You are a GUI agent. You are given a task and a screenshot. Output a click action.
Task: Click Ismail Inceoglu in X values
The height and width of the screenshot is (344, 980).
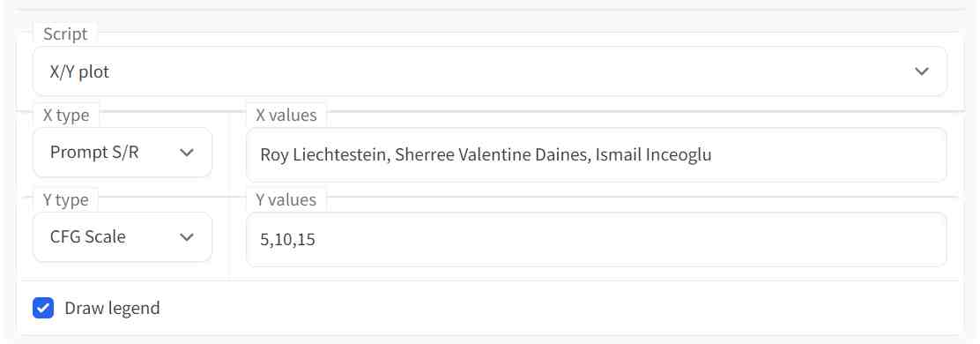(x=653, y=155)
